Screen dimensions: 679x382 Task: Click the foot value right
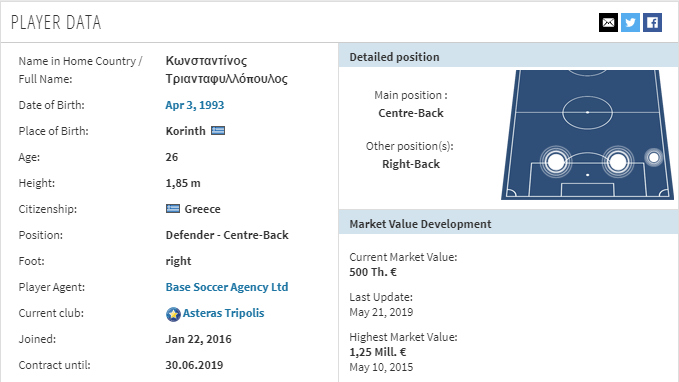tap(178, 261)
